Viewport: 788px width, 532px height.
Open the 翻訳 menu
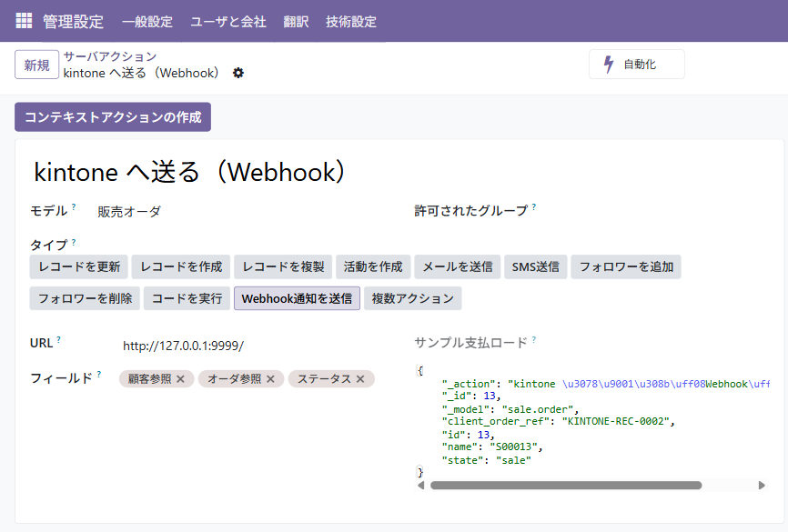(x=296, y=22)
